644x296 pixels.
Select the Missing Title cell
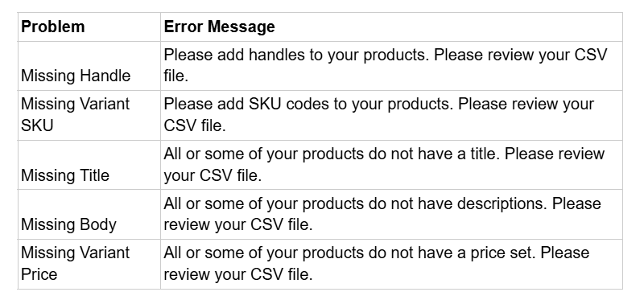coord(89,165)
